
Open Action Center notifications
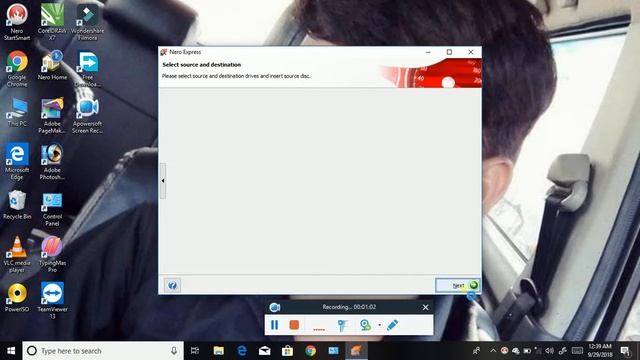point(625,351)
